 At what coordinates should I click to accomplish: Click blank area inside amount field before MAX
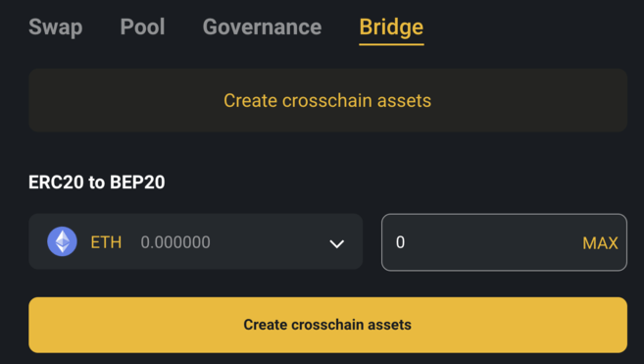493,242
